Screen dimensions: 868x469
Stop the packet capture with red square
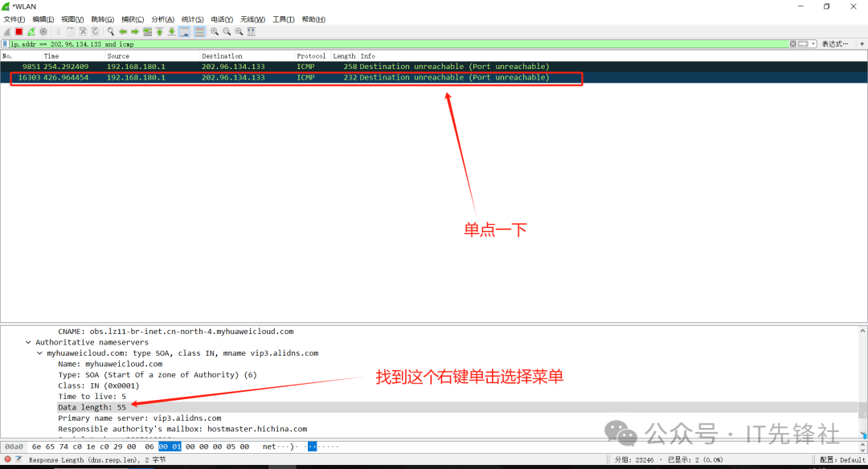[x=19, y=31]
